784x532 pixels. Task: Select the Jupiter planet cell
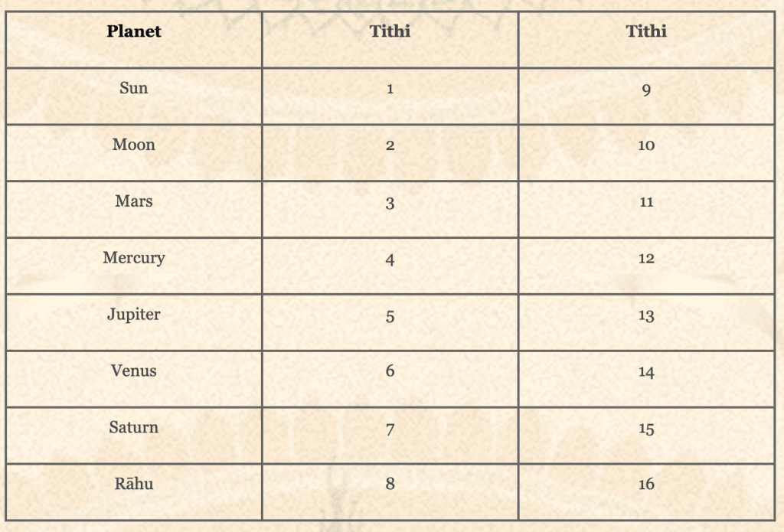[x=134, y=315]
